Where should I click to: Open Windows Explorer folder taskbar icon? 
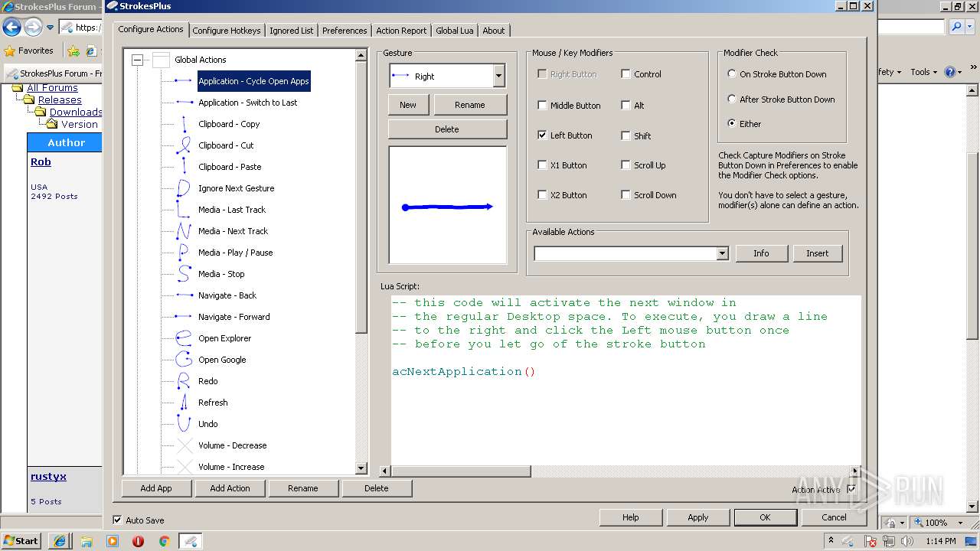[87, 541]
